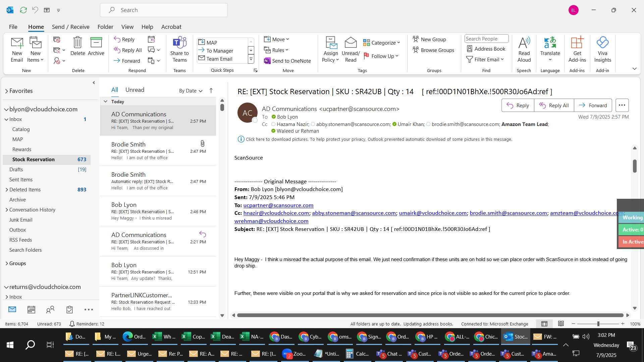
Task: Click the Undo icon in title bar
Action: 35,10
